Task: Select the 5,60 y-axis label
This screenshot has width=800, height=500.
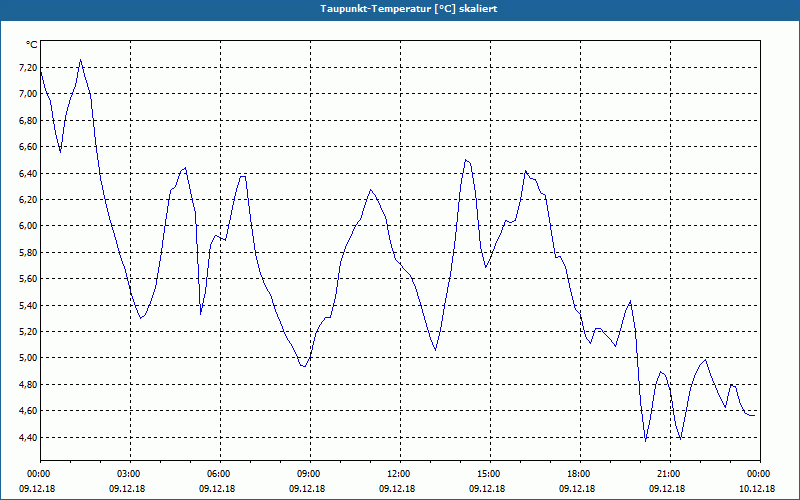Action: click(x=28, y=279)
